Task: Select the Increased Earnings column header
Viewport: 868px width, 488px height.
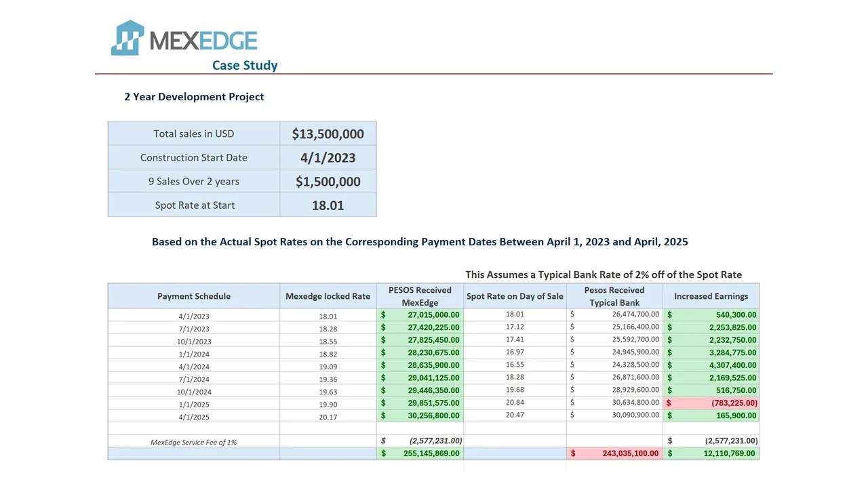Action: coord(711,296)
